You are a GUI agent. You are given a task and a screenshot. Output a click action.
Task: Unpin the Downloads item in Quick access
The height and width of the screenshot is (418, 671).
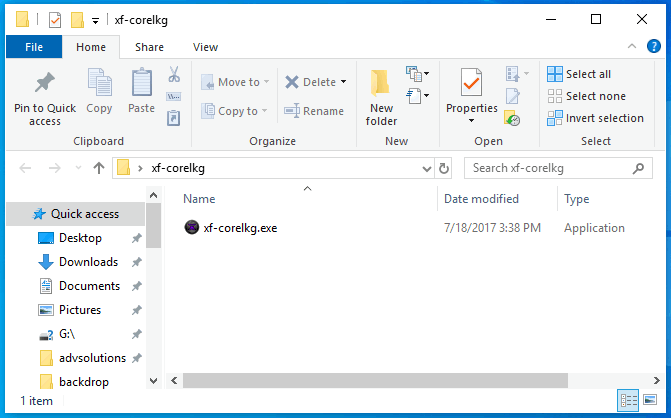click(136, 262)
